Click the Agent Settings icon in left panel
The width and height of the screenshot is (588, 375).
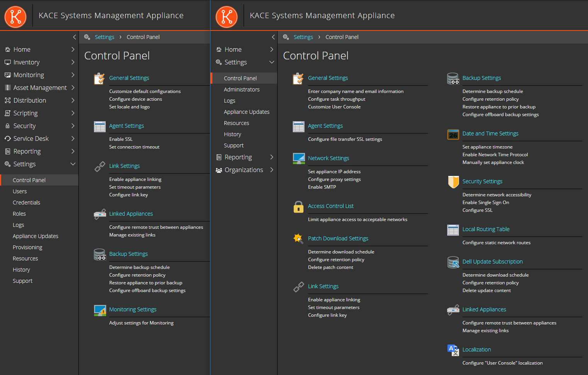point(100,127)
